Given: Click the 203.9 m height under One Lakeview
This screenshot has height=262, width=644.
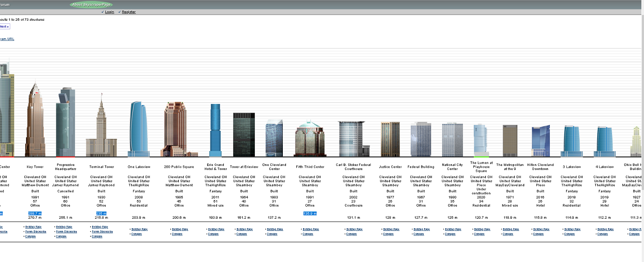Looking at the screenshot, I should [138, 217].
